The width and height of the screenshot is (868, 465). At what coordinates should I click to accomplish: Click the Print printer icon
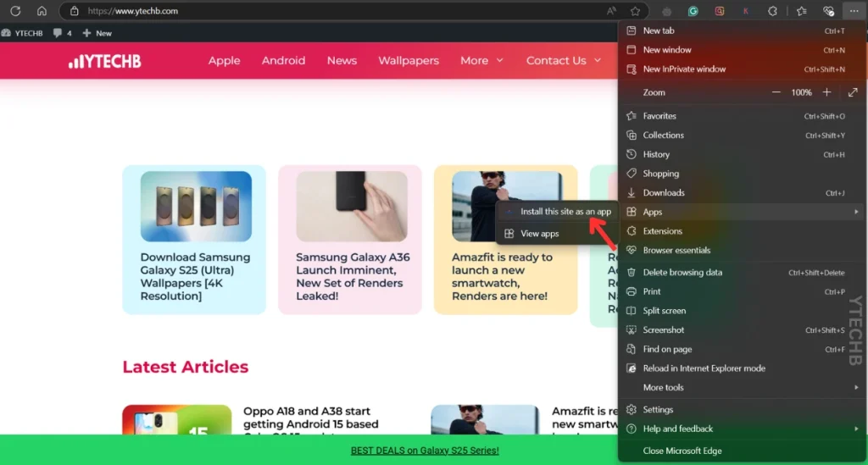[631, 291]
